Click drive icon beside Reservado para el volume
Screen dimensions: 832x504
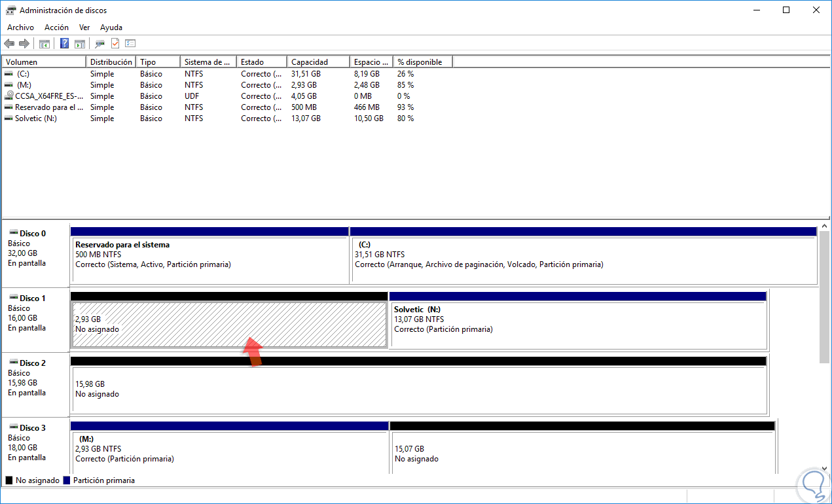point(9,107)
